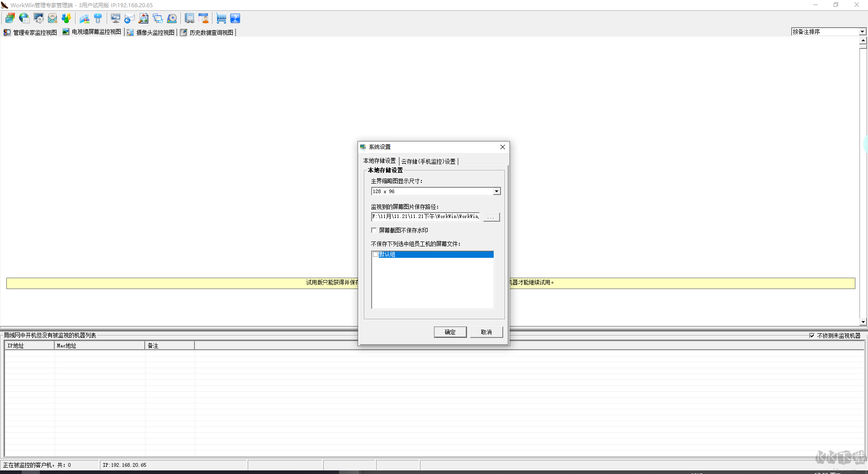Uncheck 不侦测未监视机器 option
Viewport: 868px width, 474px height.
(x=813, y=336)
